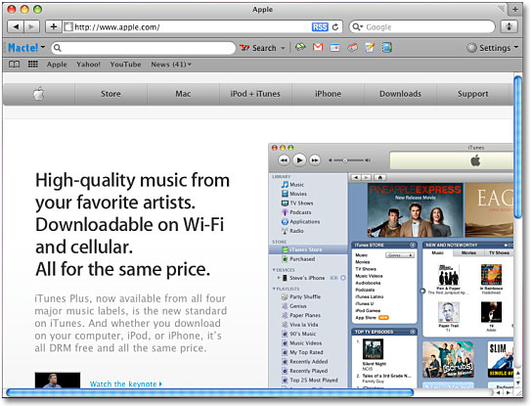Click the Yahoo Search button
This screenshot has height=406, width=532.
258,48
